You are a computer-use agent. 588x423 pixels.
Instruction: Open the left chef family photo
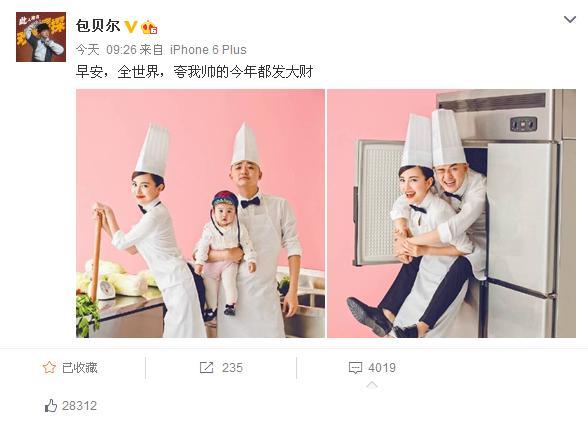click(201, 213)
